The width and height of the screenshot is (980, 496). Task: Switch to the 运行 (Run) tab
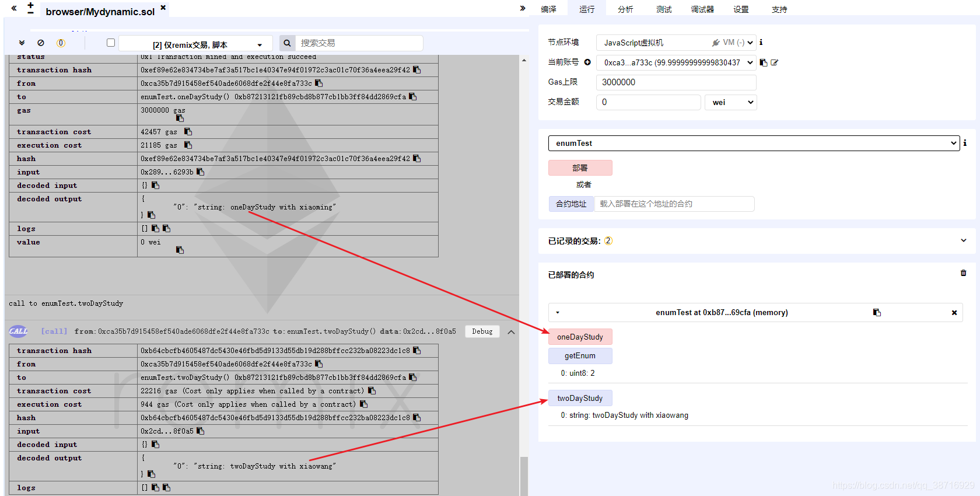pyautogui.click(x=587, y=9)
